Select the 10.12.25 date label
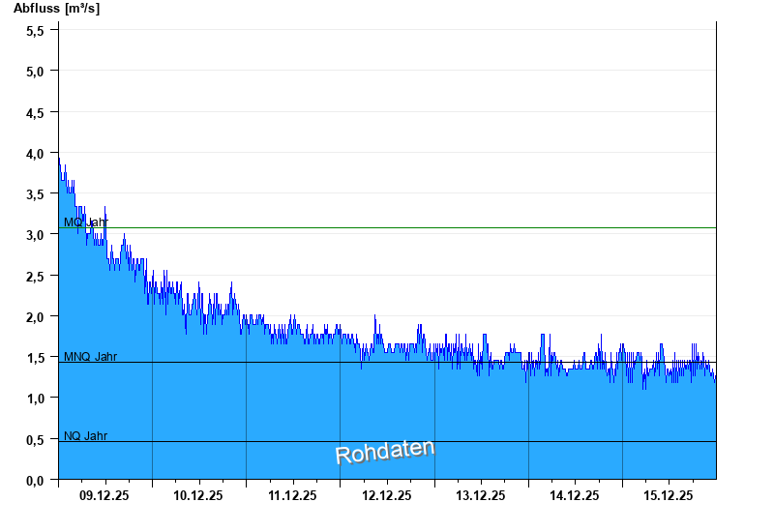 pos(198,495)
